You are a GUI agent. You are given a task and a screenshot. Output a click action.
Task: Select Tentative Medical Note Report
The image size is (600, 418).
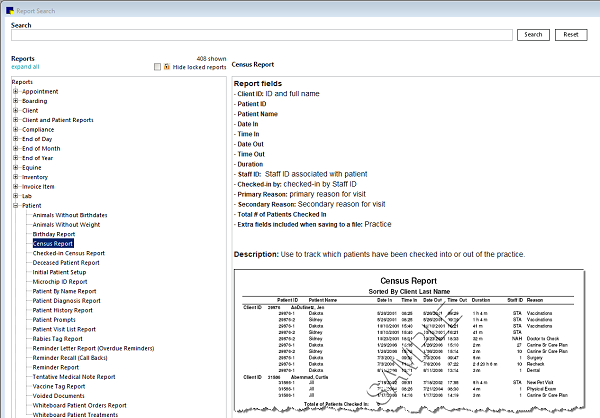coord(74,377)
